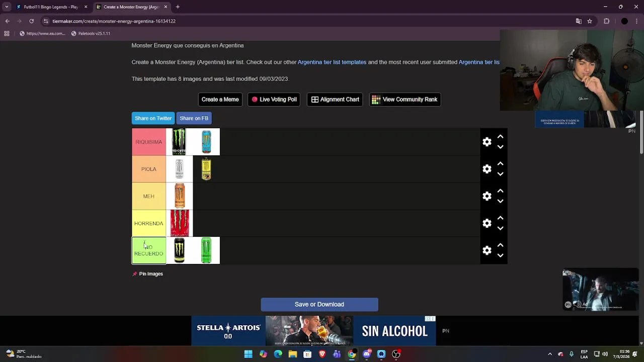Move MEH row down with arrow
Screen dimensions: 644x362
[x=500, y=201]
